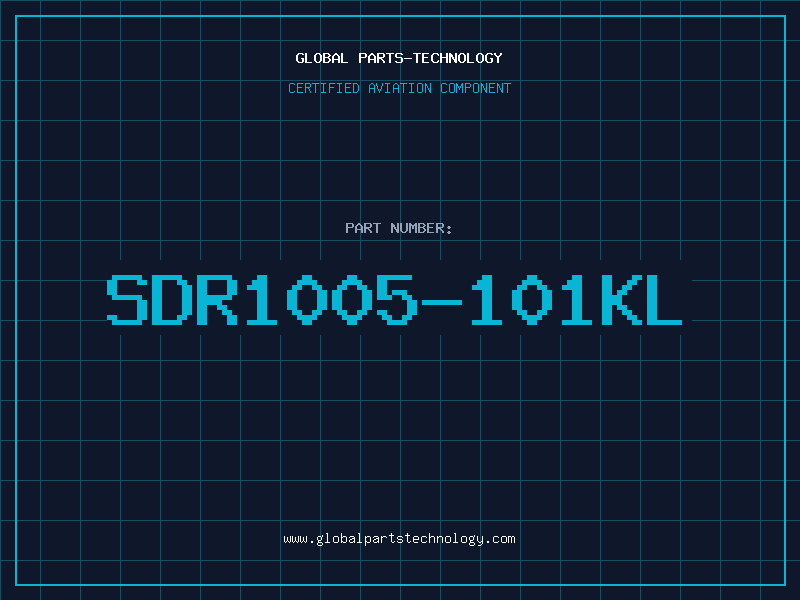Open the www.globalpartstechnology.com link

pos(399,539)
